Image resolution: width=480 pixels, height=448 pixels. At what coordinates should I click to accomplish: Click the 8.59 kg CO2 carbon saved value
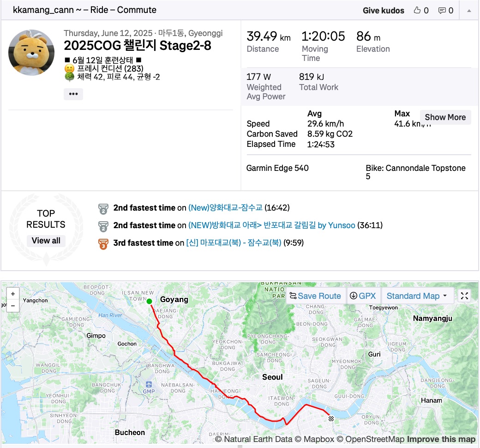tap(330, 134)
